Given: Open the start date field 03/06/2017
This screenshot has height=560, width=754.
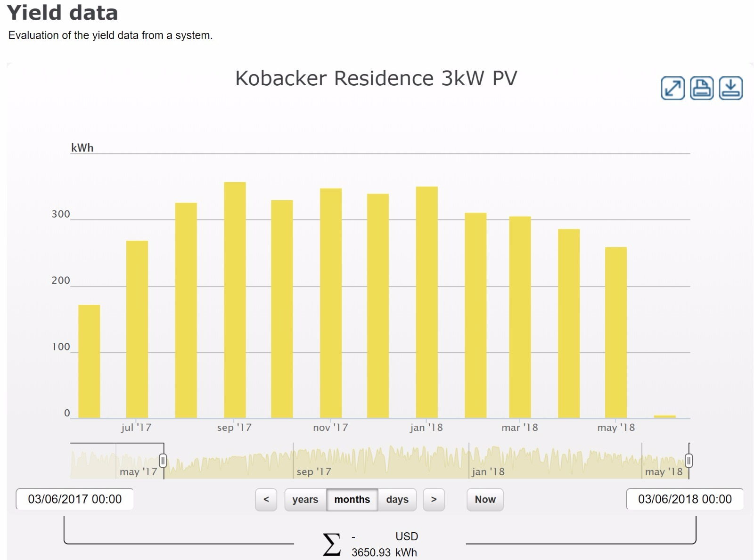Looking at the screenshot, I should [75, 500].
